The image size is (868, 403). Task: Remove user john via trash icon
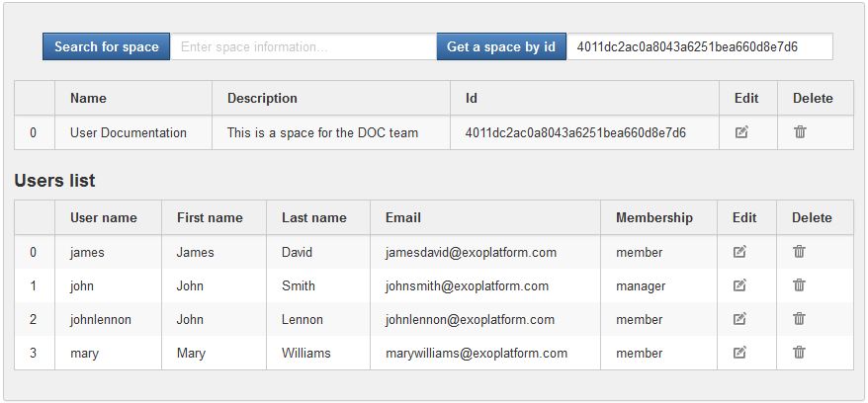[x=799, y=285]
